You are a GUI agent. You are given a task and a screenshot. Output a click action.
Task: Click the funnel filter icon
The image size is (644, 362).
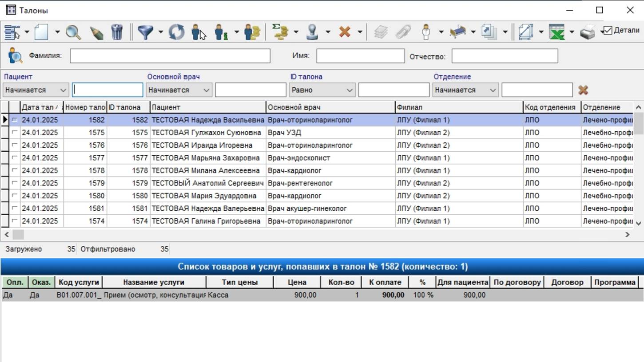[x=145, y=32]
